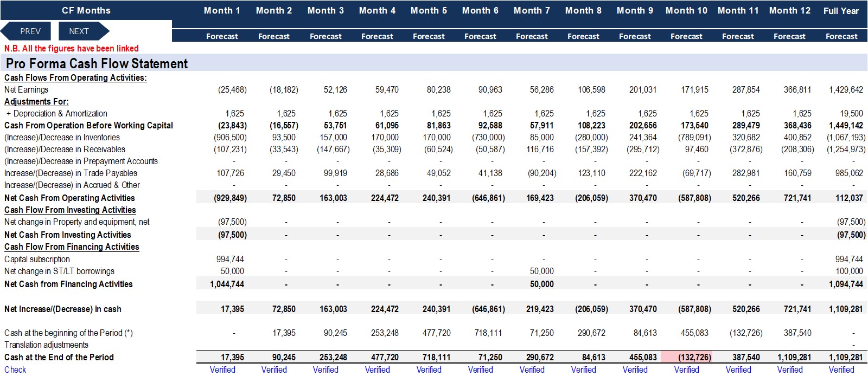Select the Full Year column header
Screen dimensions: 868x376
(841, 11)
